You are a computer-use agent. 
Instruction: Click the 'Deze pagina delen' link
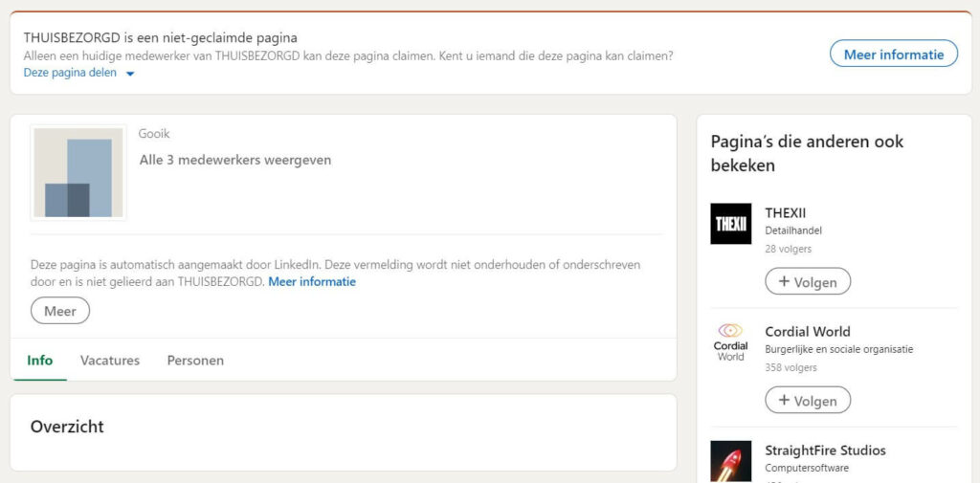pos(70,73)
